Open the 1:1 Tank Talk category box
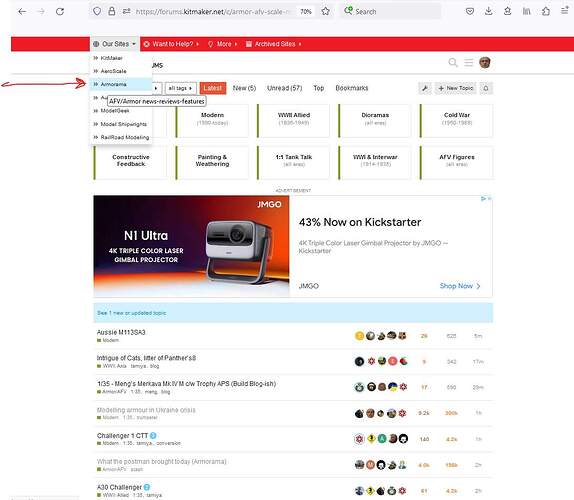This screenshot has height=500, width=574. (294, 163)
